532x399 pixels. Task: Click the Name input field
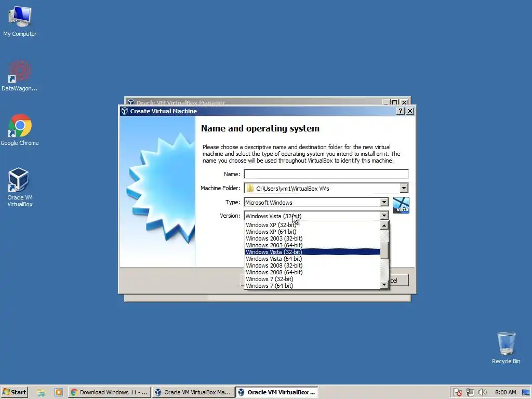tap(326, 174)
